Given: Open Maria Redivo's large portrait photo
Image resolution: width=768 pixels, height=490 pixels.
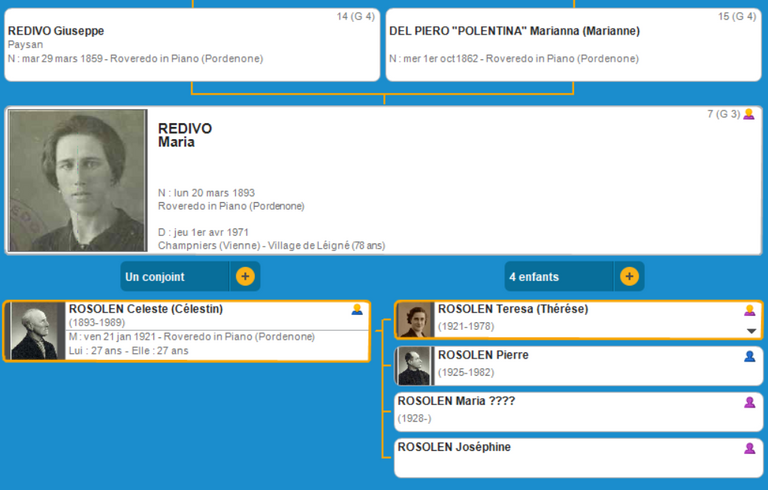Looking at the screenshot, I should pyautogui.click(x=77, y=181).
